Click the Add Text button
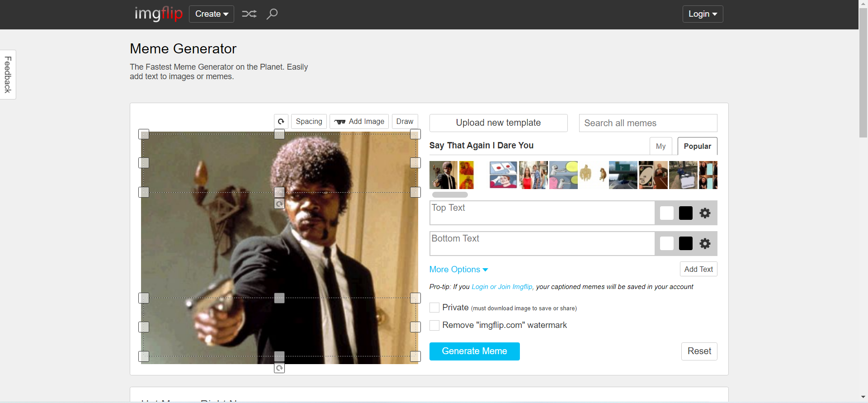868x403 pixels. click(698, 269)
